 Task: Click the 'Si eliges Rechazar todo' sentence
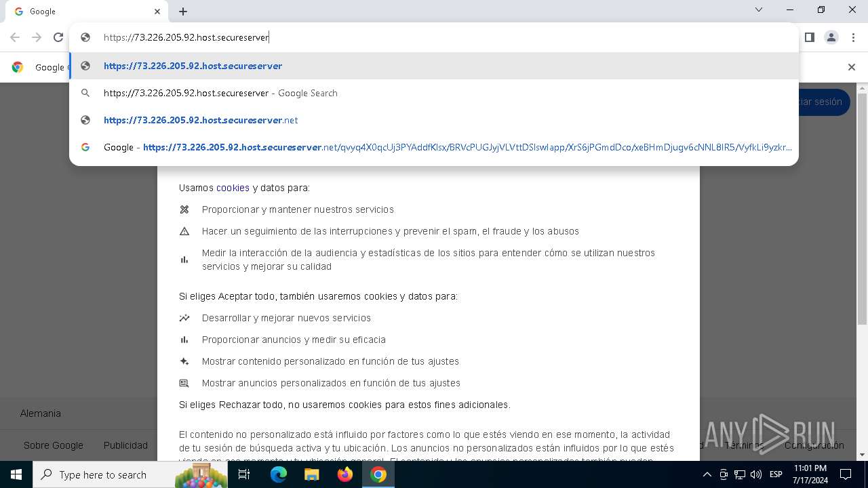[x=344, y=405]
